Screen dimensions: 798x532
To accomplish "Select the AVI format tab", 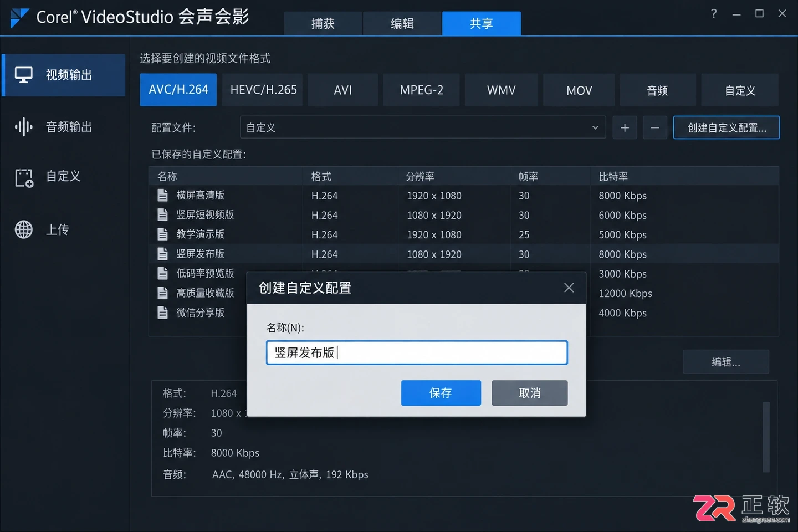I will (343, 90).
